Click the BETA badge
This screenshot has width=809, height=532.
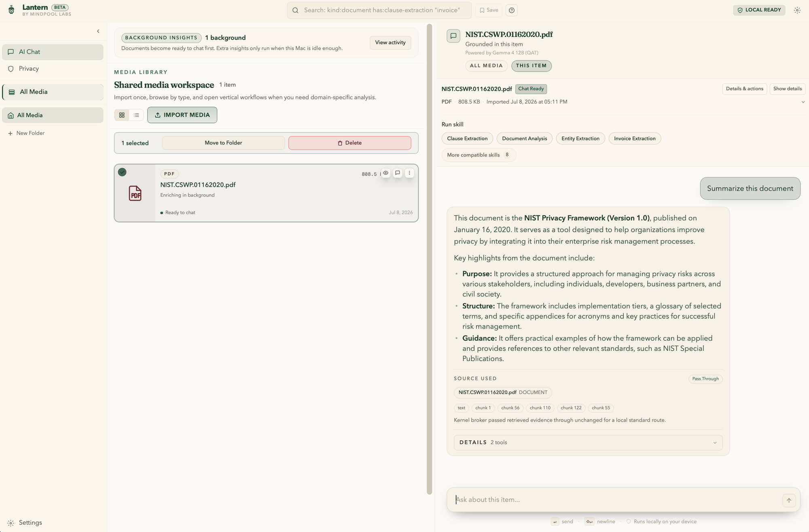[x=60, y=8]
